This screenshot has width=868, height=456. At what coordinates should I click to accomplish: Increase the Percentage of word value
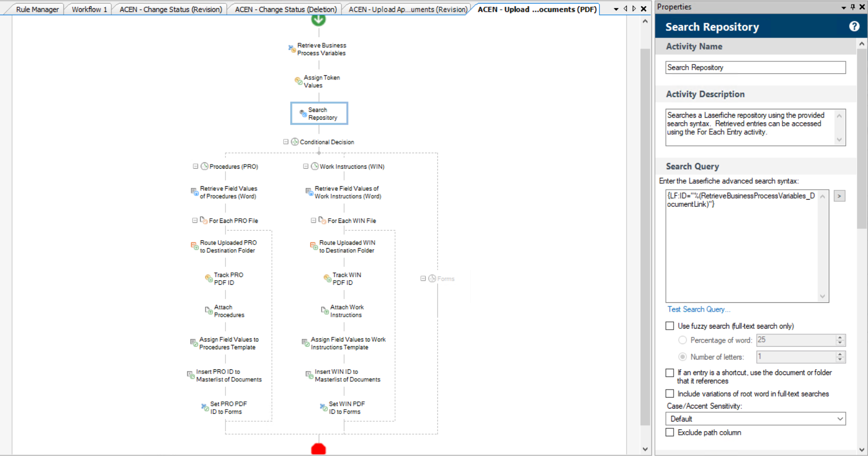840,337
